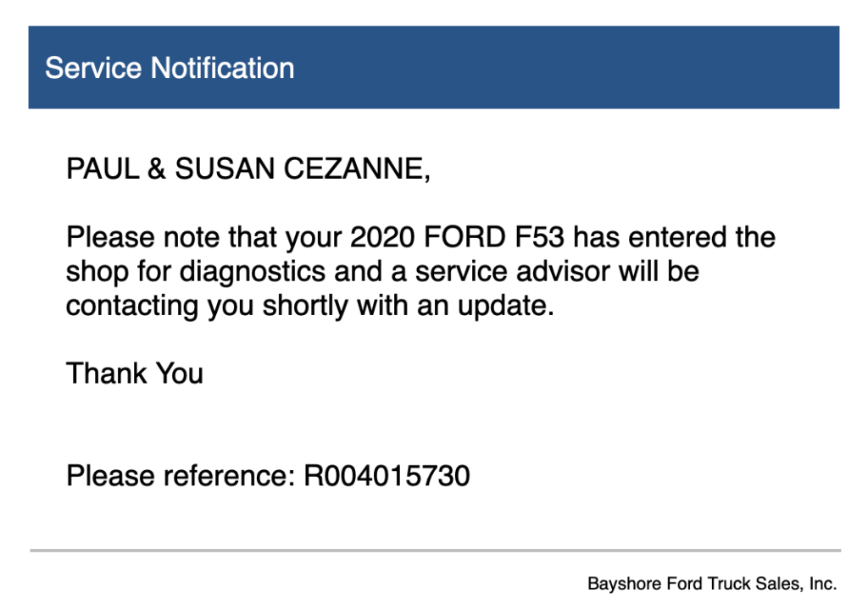The height and width of the screenshot is (609, 868).
Task: Click the Thank You line
Action: [135, 374]
